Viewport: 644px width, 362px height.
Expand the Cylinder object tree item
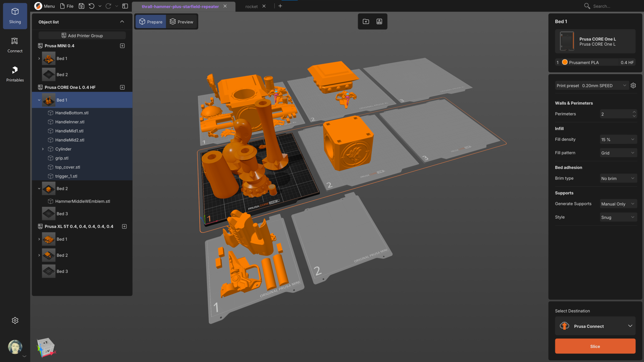tap(43, 149)
